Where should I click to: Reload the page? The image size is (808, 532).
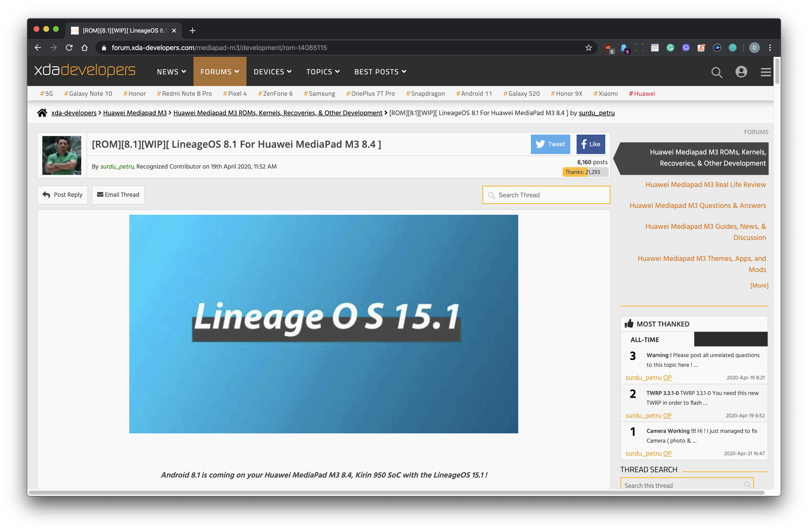pos(69,48)
